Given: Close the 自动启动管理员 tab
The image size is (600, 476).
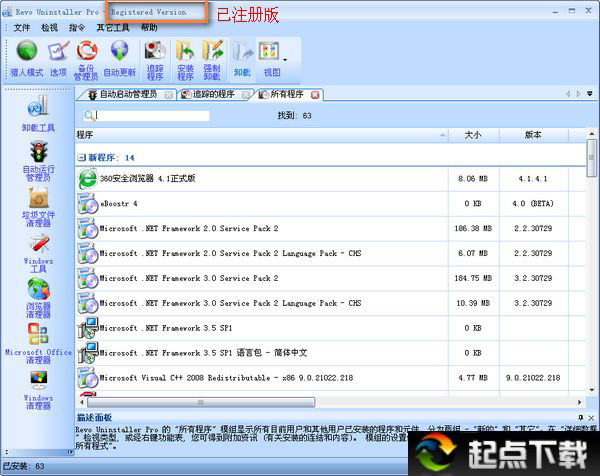Looking at the screenshot, I should coord(168,95).
